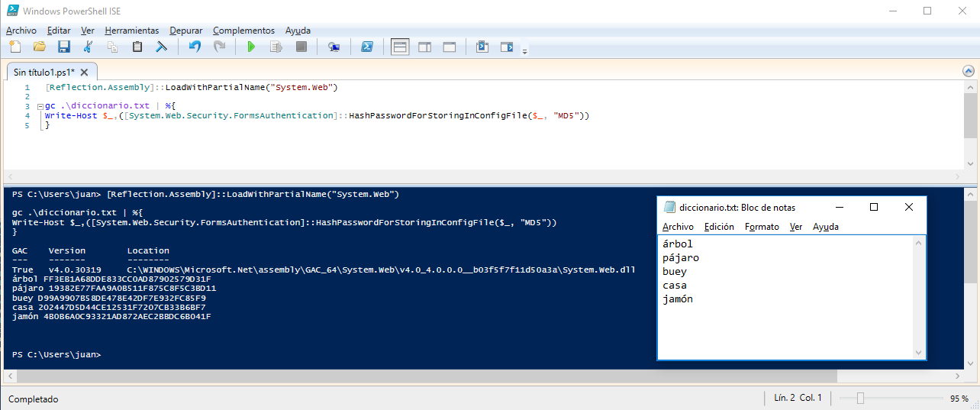Screen dimensions: 980x410
Task: Open a new remote PowerShell tab
Action: pyautogui.click(x=334, y=47)
